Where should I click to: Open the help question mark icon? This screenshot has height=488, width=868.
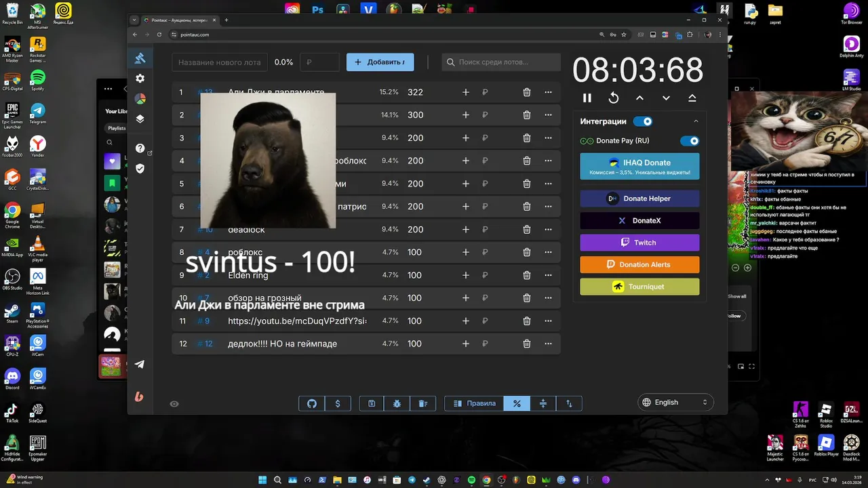140,148
